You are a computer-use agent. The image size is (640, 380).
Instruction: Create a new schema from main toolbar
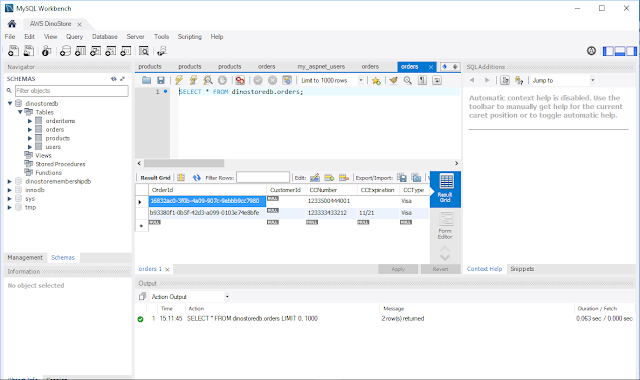[65, 51]
